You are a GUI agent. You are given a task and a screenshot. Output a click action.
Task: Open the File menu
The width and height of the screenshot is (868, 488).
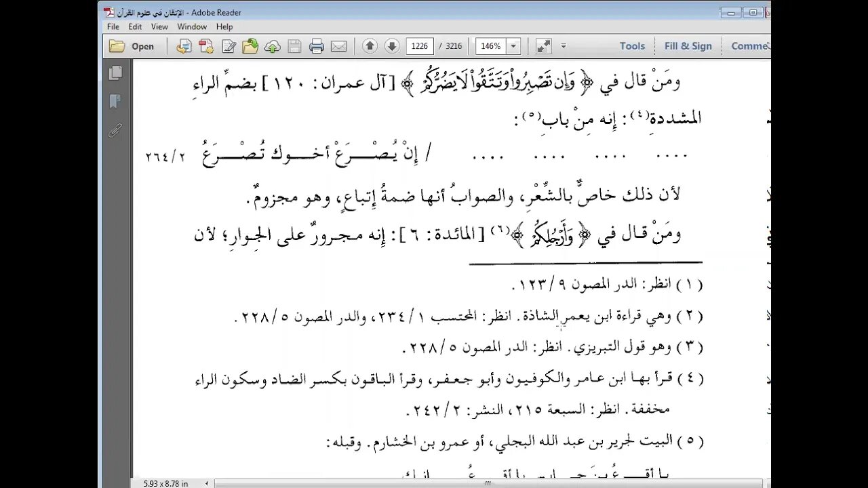coord(113,26)
